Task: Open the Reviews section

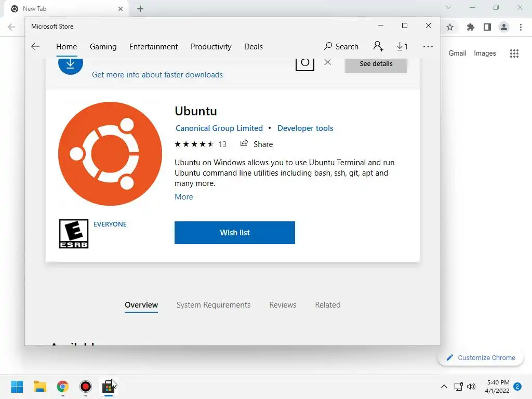Action: [283, 305]
